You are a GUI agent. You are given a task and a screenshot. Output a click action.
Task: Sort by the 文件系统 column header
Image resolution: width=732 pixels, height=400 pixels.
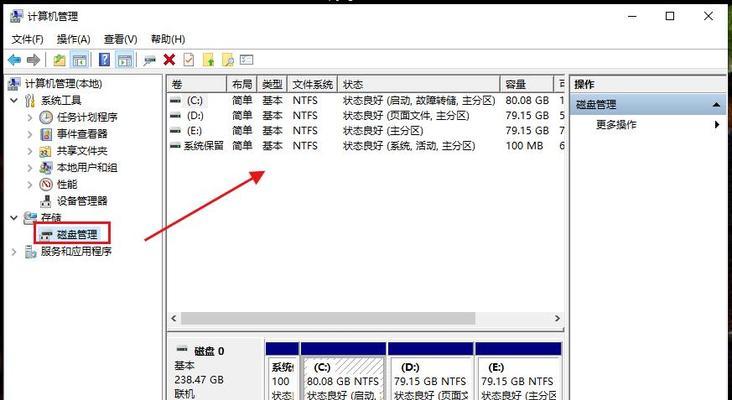(x=312, y=84)
